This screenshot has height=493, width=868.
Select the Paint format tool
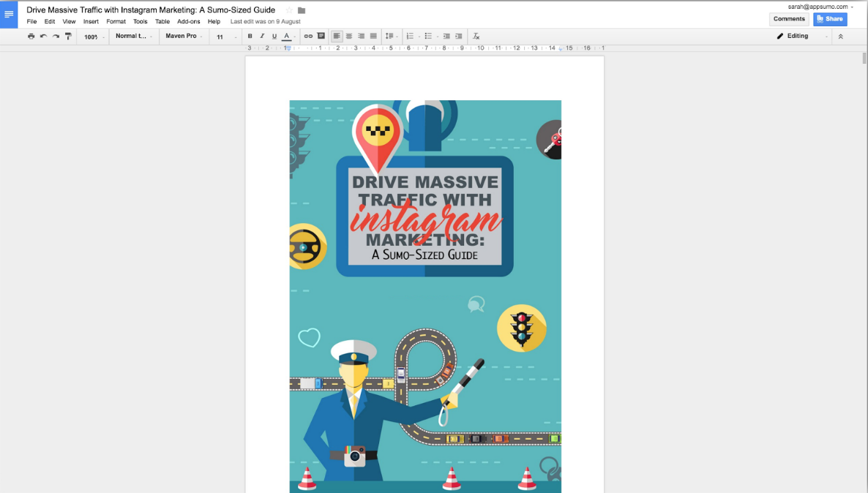pyautogui.click(x=68, y=37)
